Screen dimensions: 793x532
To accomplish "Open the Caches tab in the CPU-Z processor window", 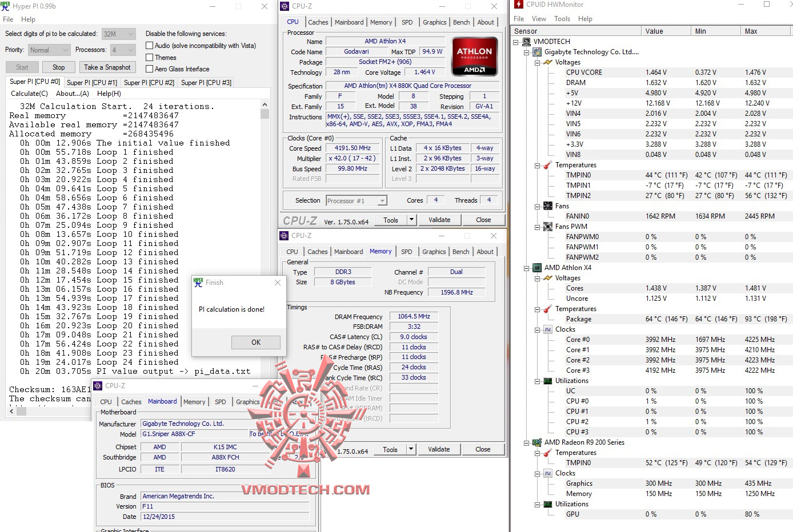I will [x=318, y=22].
